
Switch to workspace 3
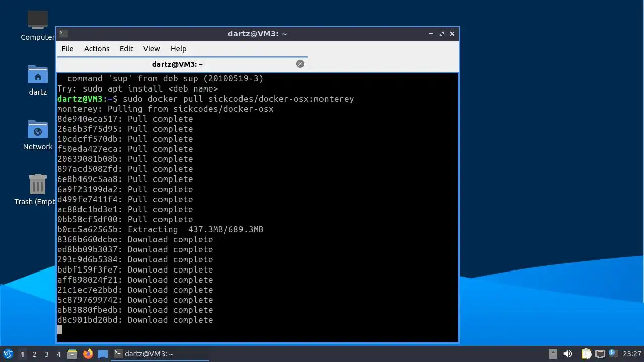pos(46,354)
